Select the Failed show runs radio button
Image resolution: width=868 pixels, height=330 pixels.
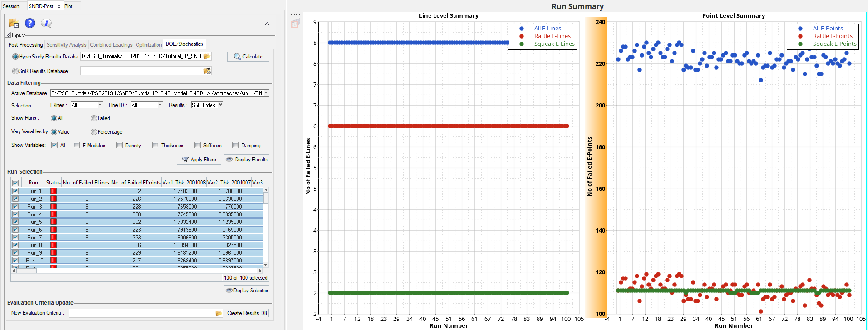[x=94, y=118]
